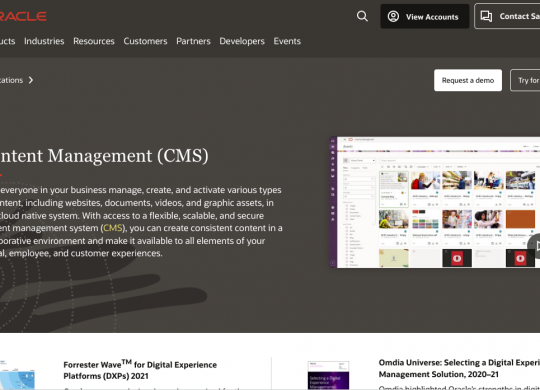Open the search magnifier icon
This screenshot has height=390, width=540.
coord(362,16)
